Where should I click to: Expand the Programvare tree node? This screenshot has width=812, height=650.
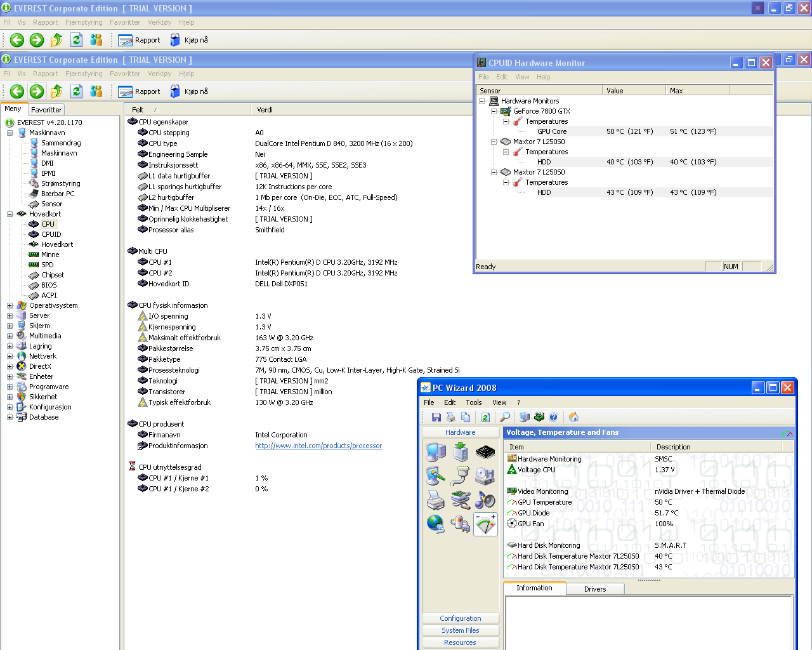pos(10,387)
